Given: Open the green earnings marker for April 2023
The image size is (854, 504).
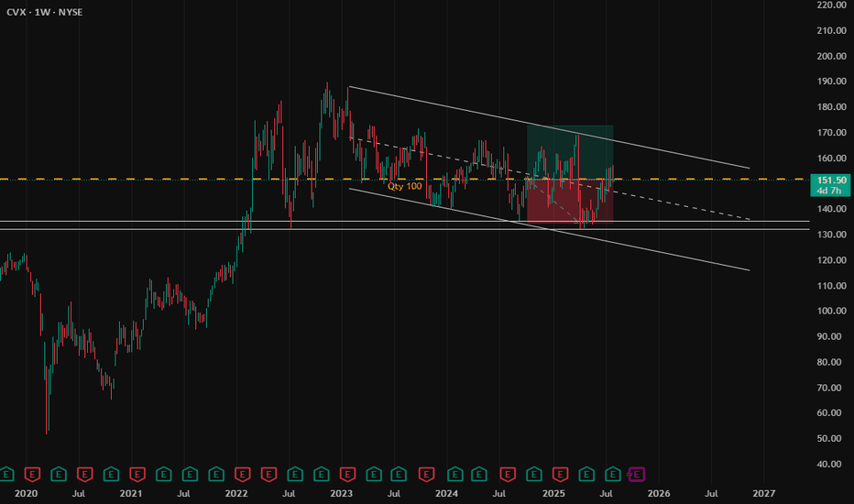Looking at the screenshot, I should click(x=374, y=475).
